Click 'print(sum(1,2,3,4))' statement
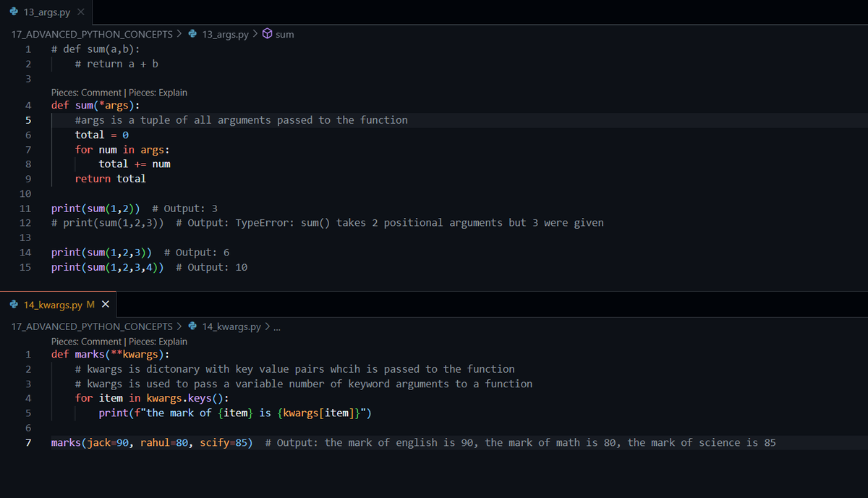 pos(107,267)
